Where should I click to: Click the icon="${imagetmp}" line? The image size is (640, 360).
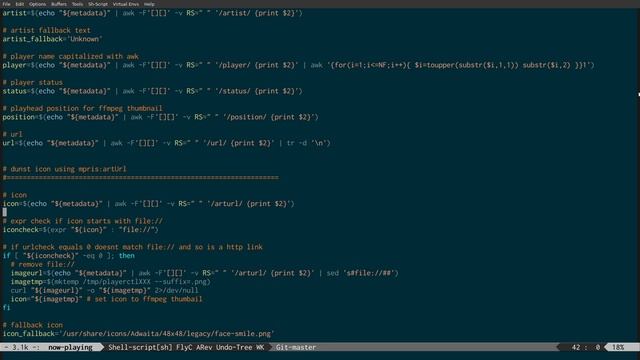coord(107,299)
